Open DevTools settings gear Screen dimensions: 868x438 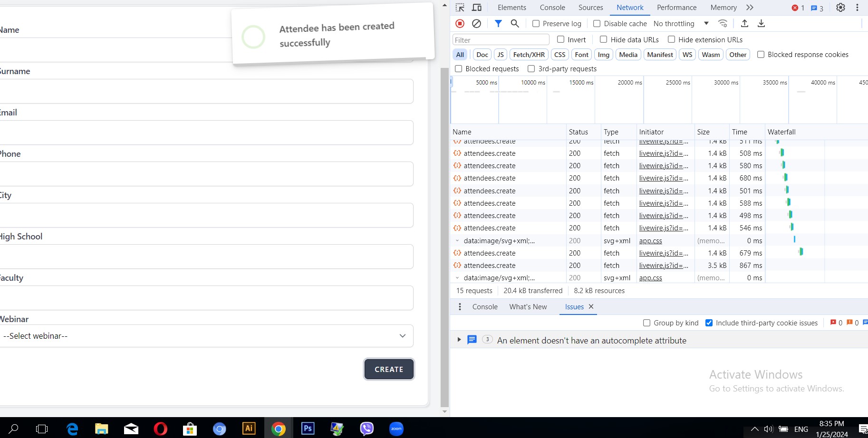pos(840,8)
